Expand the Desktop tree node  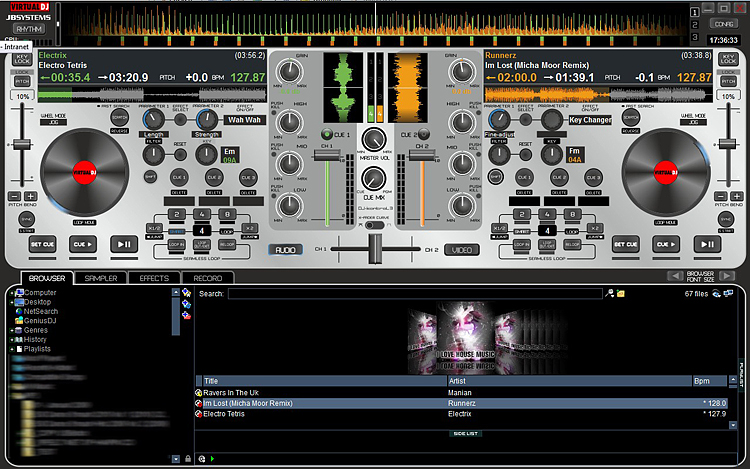pos(11,302)
